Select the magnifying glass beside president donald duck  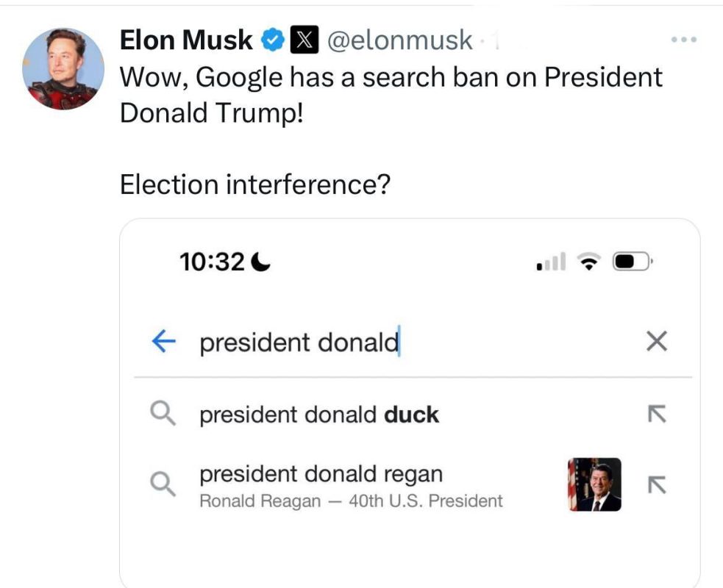coord(163,414)
